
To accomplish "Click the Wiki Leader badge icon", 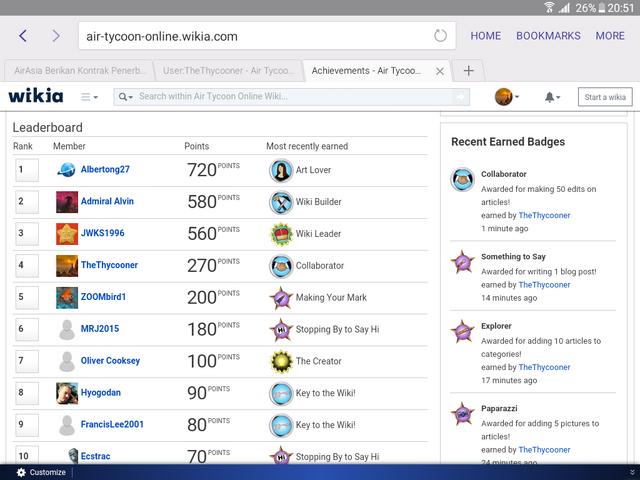I will pyautogui.click(x=281, y=234).
